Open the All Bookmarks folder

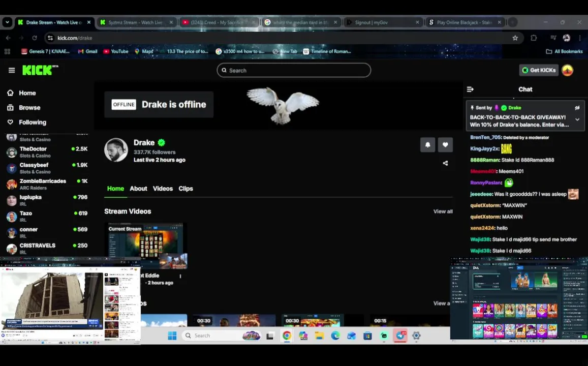pos(565,51)
